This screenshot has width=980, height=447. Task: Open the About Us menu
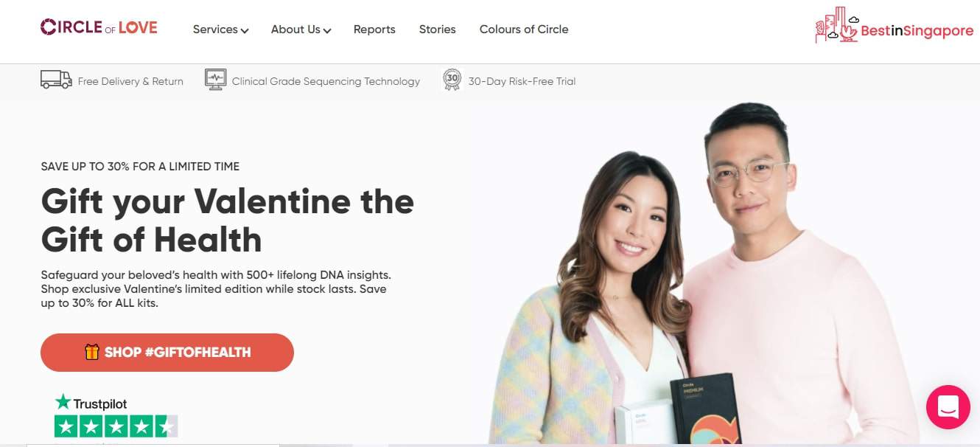pos(301,30)
